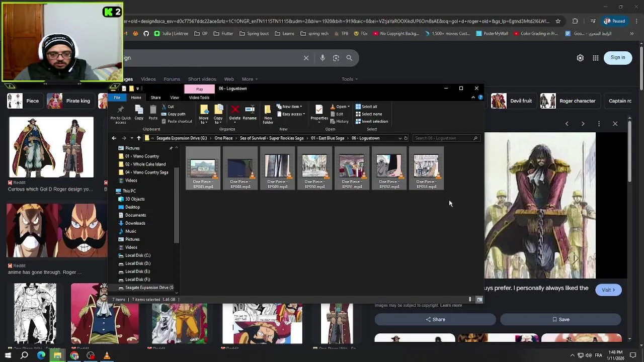Screen dimensions: 644x362
Task: Click Pin to Quick access in ribbon
Action: pyautogui.click(x=121, y=114)
